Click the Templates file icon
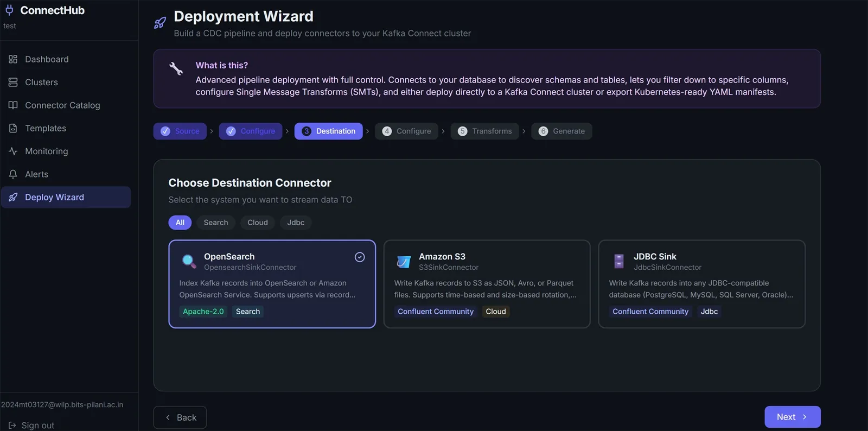The height and width of the screenshot is (431, 868). pyautogui.click(x=13, y=128)
